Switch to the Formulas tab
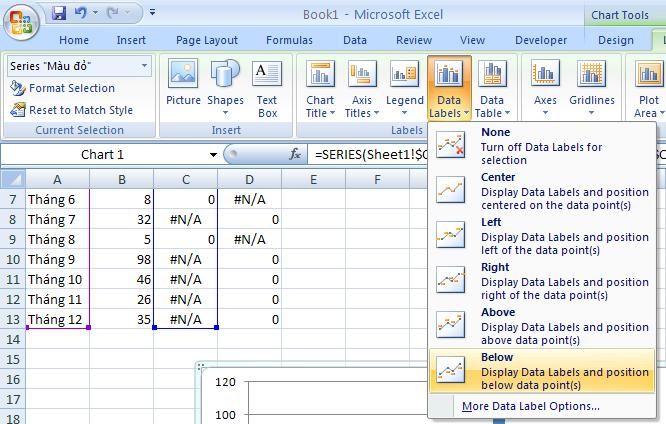The height and width of the screenshot is (424, 666). click(x=289, y=40)
